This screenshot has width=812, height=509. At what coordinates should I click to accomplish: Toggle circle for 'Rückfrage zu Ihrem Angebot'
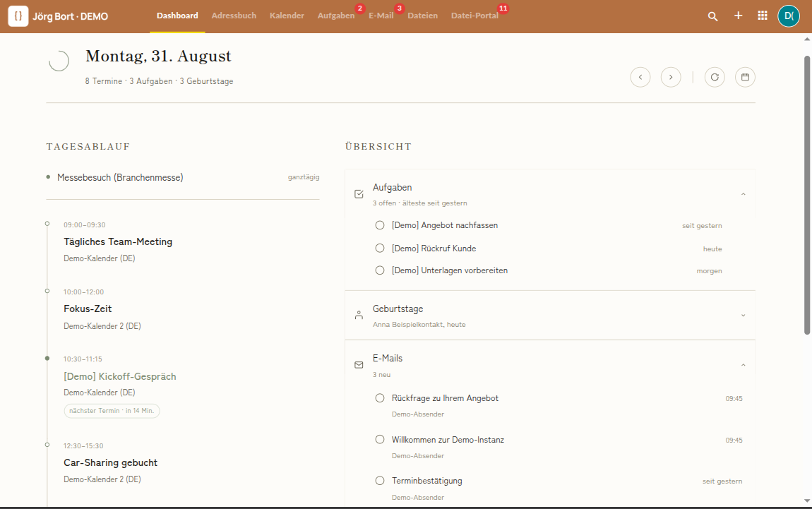point(380,398)
